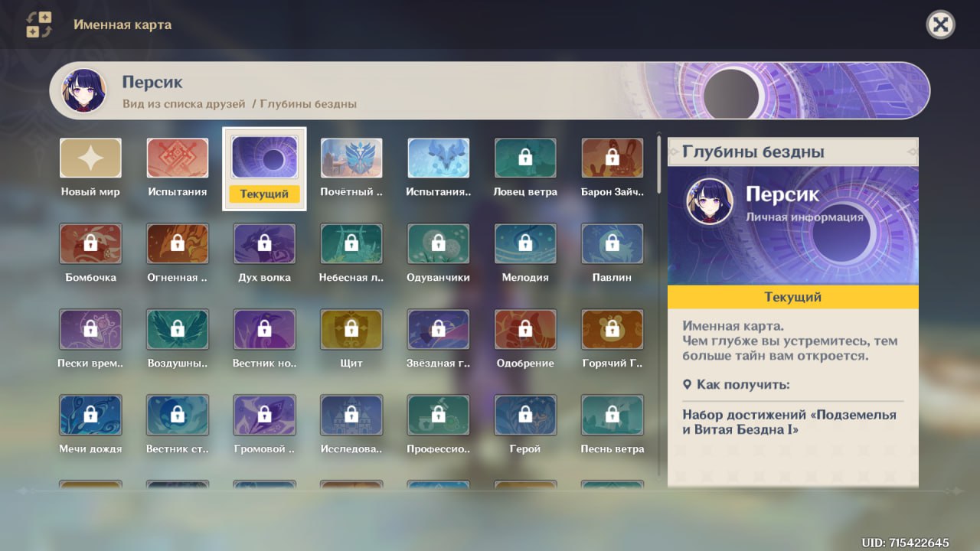The width and height of the screenshot is (980, 551).
Task: Select the Новый мир namecard
Action: 90,168
